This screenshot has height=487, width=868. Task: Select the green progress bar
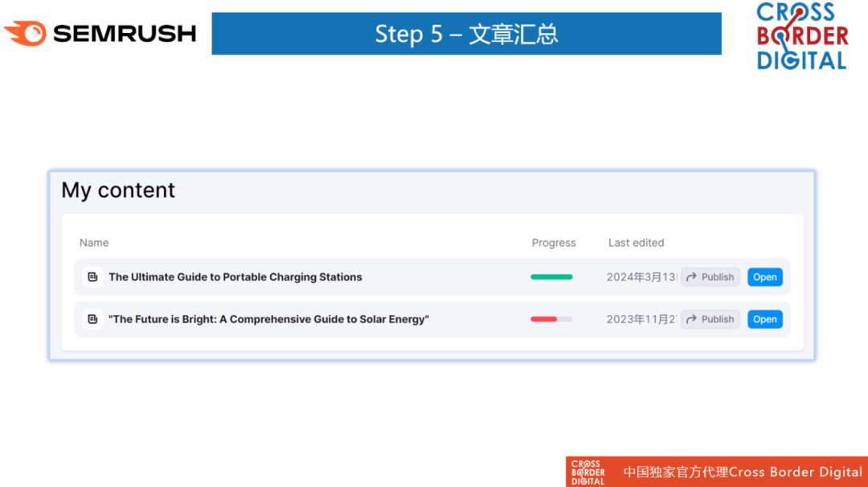pyautogui.click(x=551, y=276)
